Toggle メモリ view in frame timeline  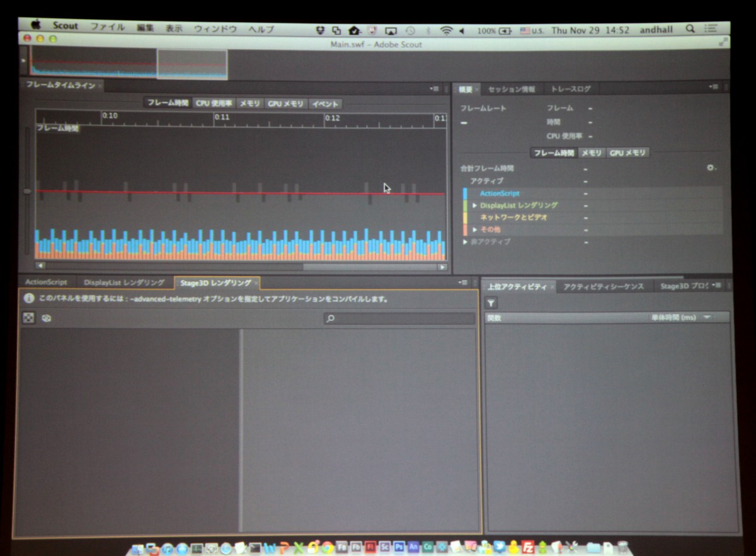click(249, 103)
